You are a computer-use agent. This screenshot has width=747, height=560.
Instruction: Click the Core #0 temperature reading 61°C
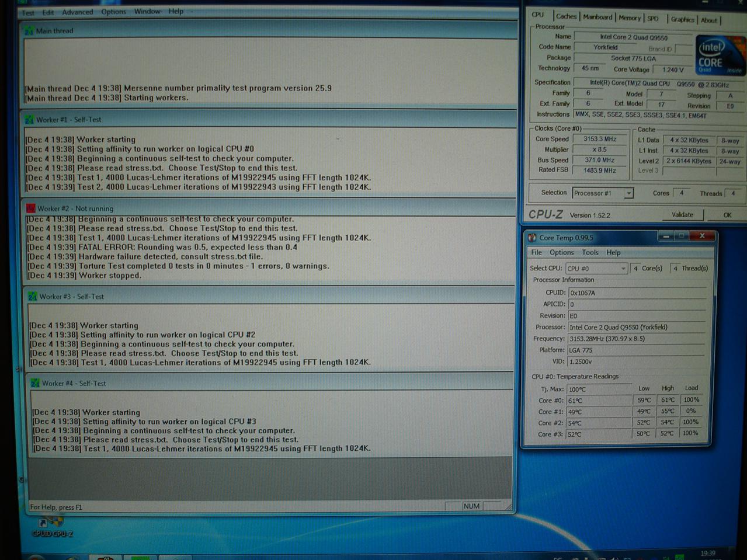pyautogui.click(x=599, y=401)
